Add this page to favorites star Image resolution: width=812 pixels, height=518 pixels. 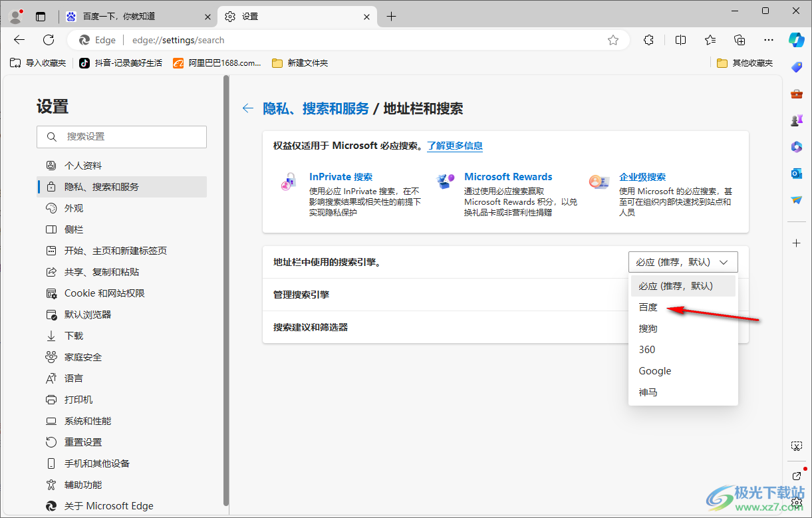[613, 40]
